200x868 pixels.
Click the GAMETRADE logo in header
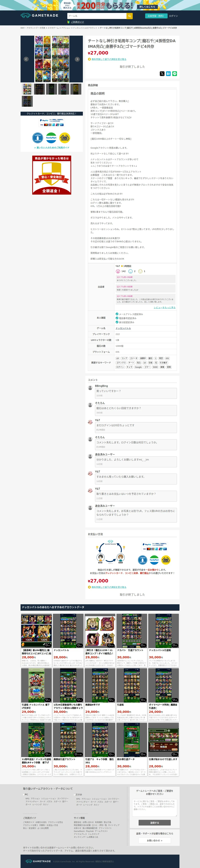click(39, 16)
